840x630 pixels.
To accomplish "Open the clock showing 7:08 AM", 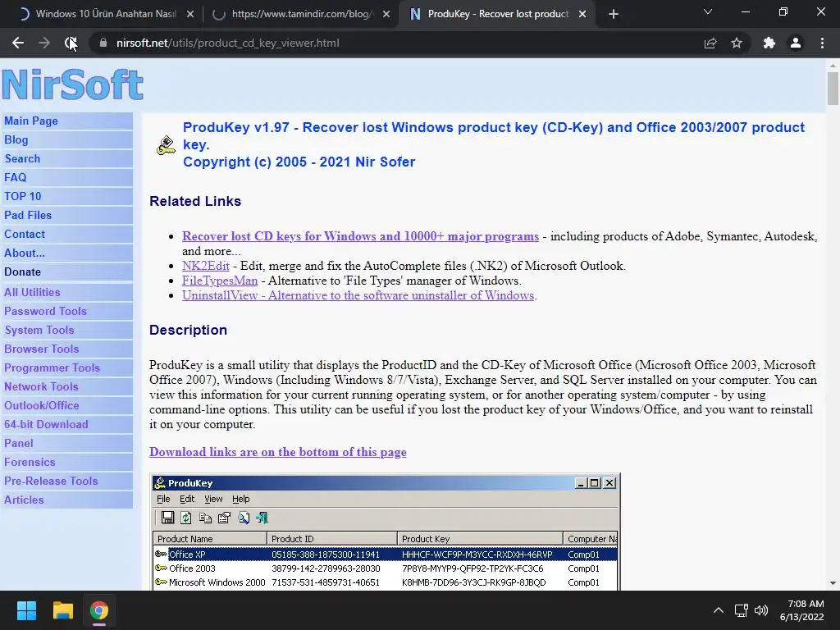I will pyautogui.click(x=802, y=610).
